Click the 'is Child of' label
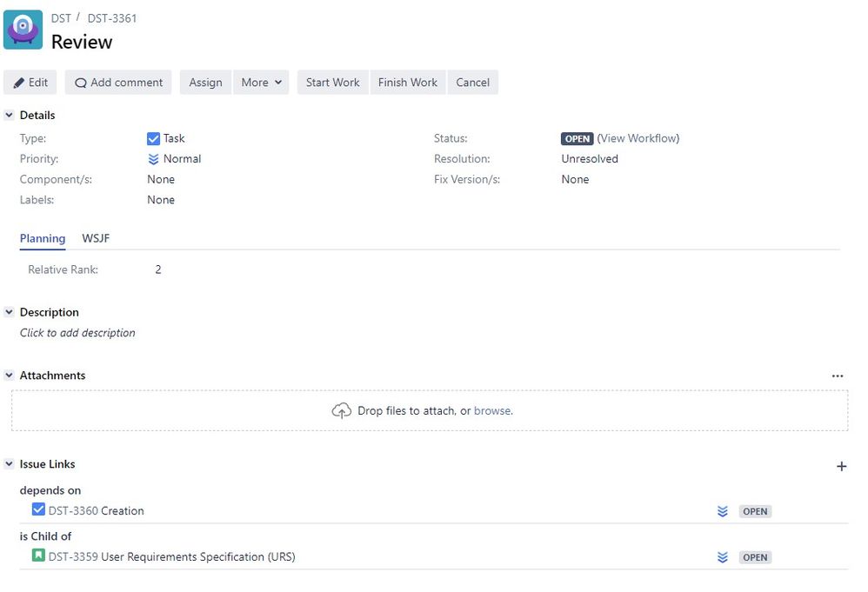Viewport: 868px width, 592px height. [x=45, y=536]
